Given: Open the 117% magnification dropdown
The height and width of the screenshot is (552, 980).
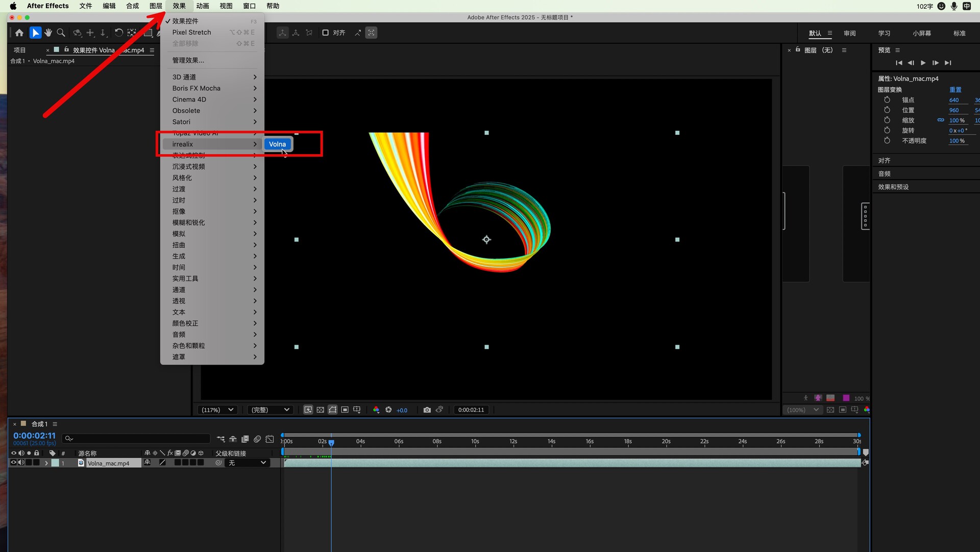Looking at the screenshot, I should (x=217, y=410).
